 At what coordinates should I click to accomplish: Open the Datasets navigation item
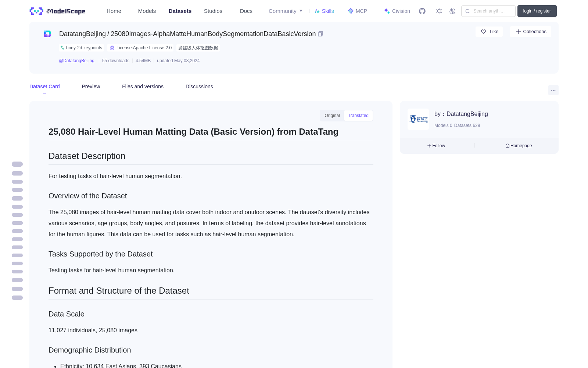click(180, 11)
